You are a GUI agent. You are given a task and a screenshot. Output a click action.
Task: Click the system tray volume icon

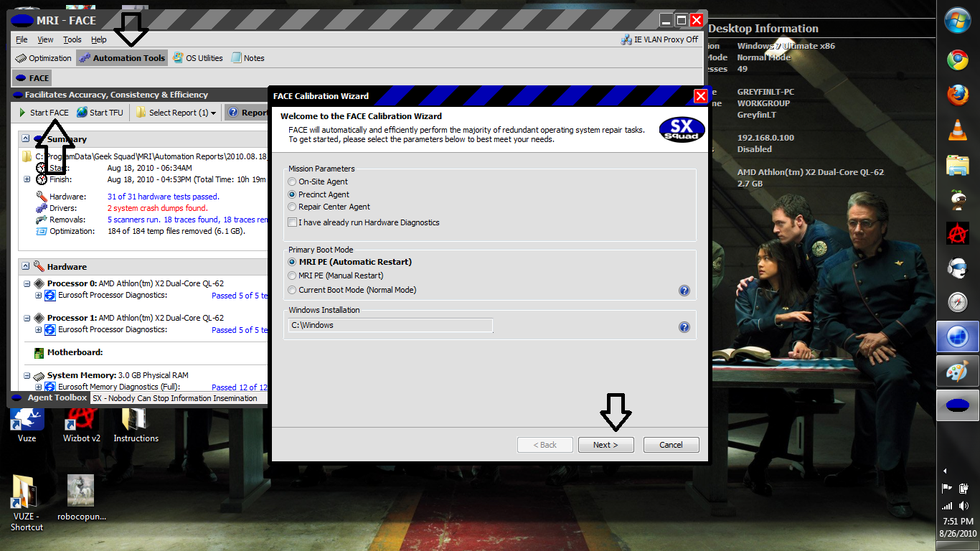(963, 507)
